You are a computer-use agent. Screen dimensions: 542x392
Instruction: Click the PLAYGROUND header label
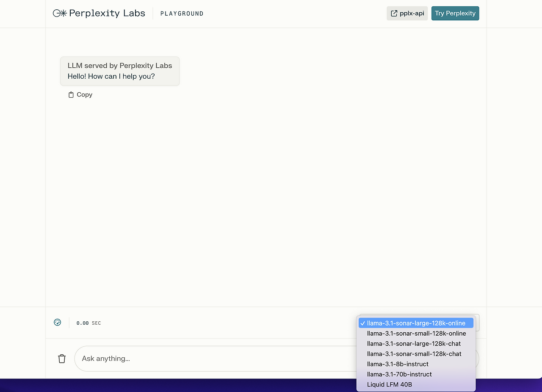182,14
